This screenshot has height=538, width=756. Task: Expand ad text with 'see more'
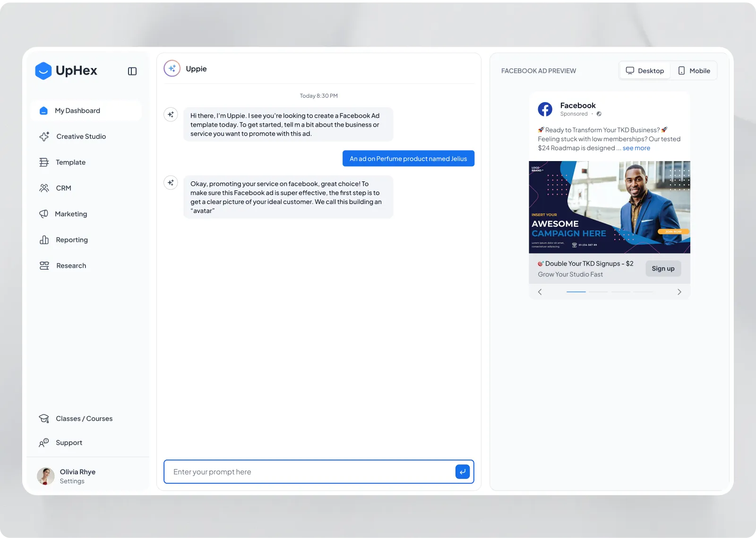[636, 148]
